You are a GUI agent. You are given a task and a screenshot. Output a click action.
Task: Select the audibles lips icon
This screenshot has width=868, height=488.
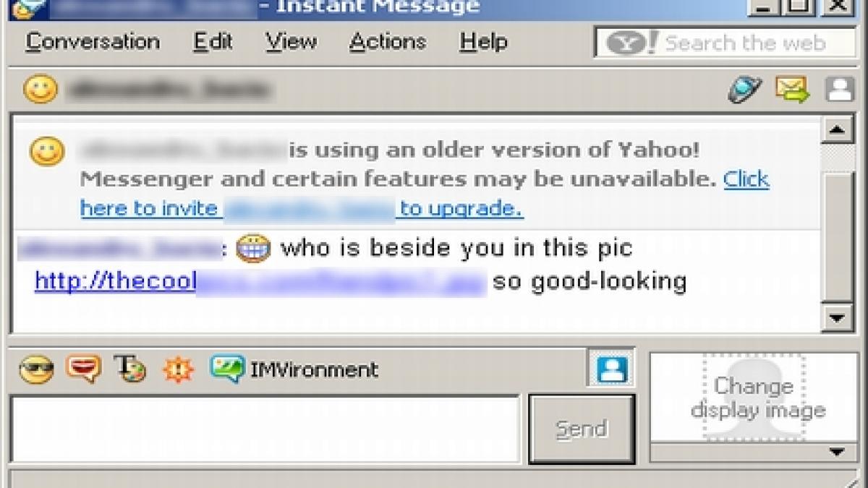[x=83, y=369]
